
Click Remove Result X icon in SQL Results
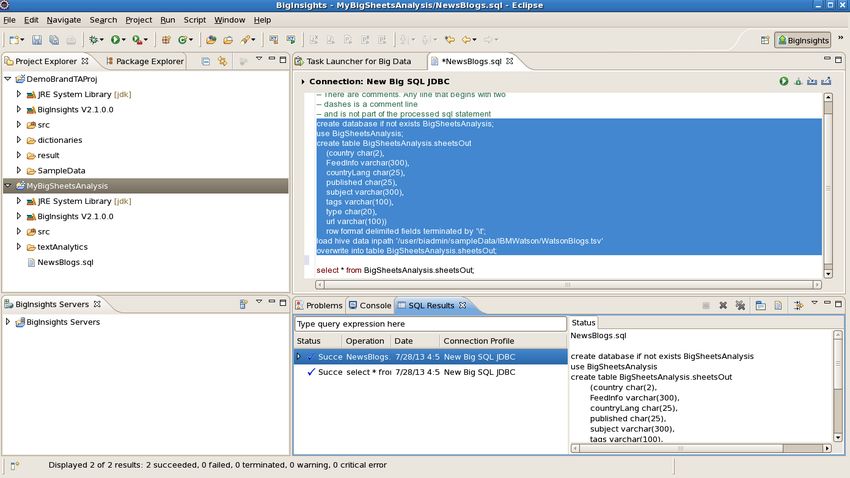[x=723, y=306]
